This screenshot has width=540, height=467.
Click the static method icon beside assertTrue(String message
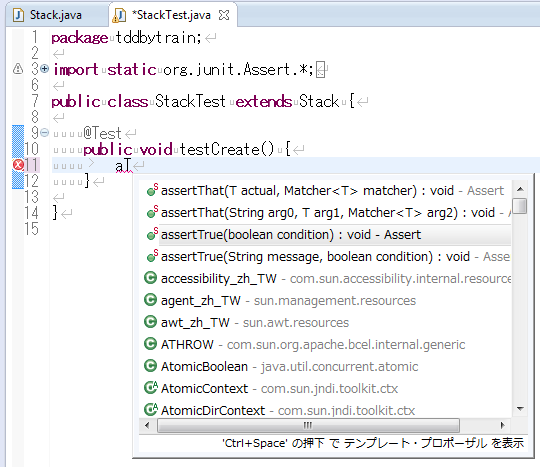pos(152,256)
